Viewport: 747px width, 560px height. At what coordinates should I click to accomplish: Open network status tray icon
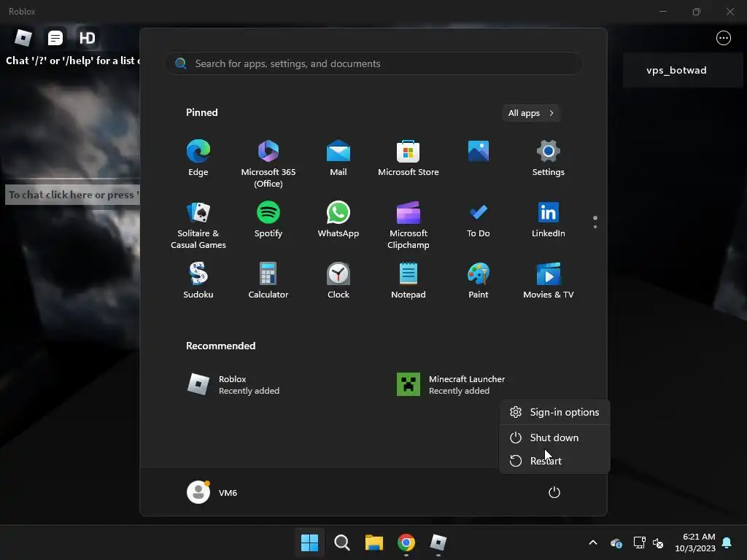pos(639,542)
